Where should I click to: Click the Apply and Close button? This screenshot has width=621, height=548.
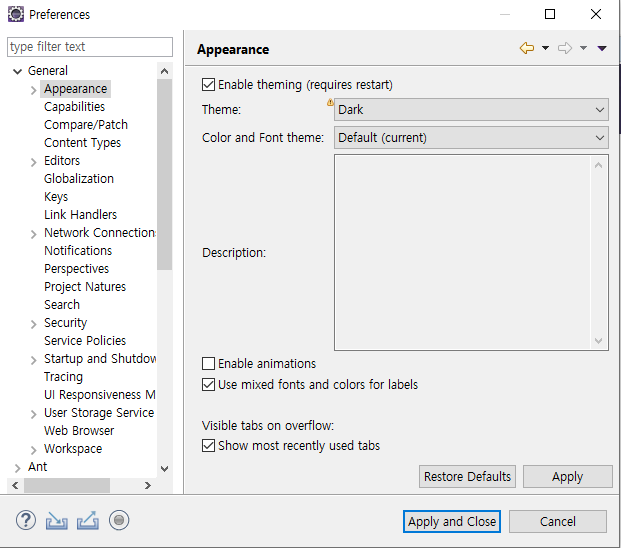coord(452,521)
